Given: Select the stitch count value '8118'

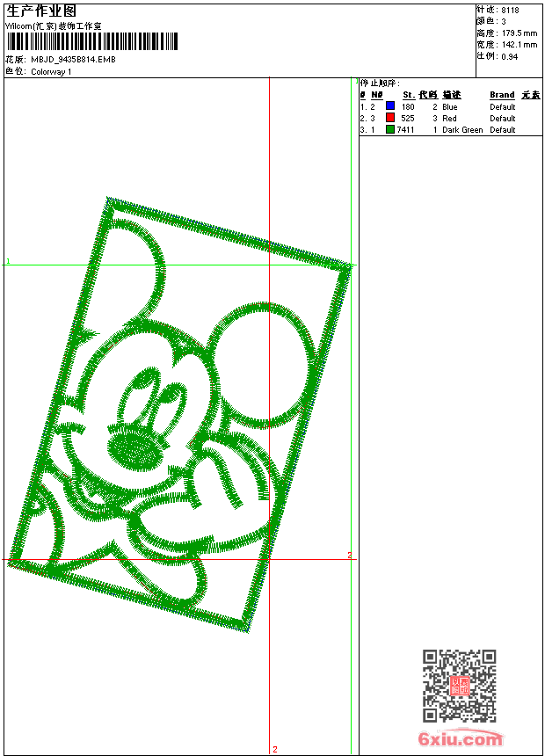Looking at the screenshot, I should click(510, 11).
